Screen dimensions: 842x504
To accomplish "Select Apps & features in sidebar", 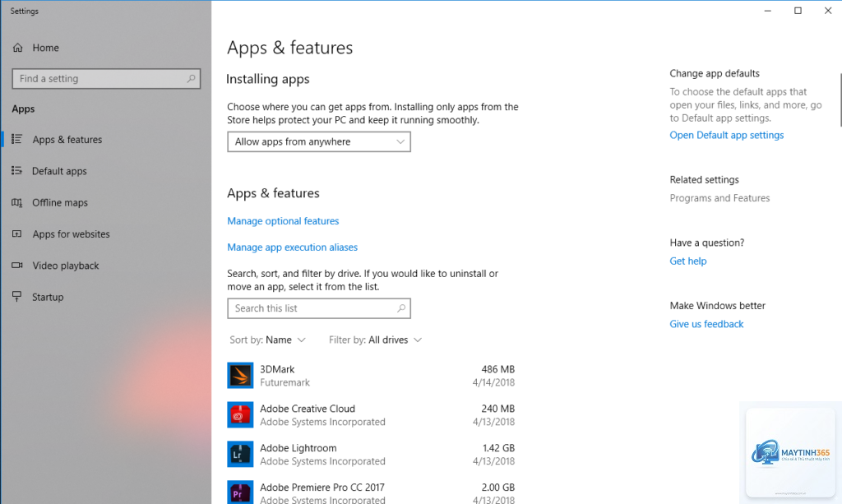I will point(67,140).
